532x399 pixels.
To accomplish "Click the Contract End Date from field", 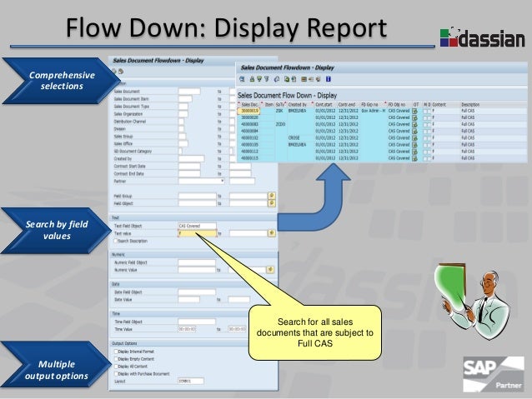I will coord(189,173).
